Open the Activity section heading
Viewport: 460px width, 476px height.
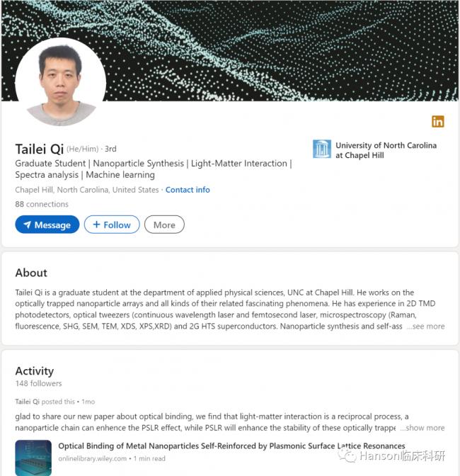point(35,370)
